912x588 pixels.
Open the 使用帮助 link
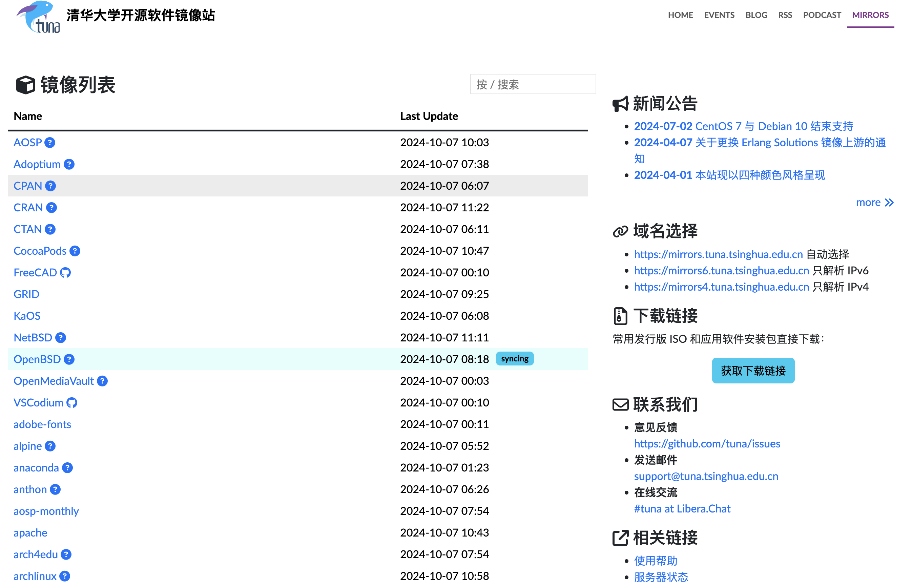655,561
